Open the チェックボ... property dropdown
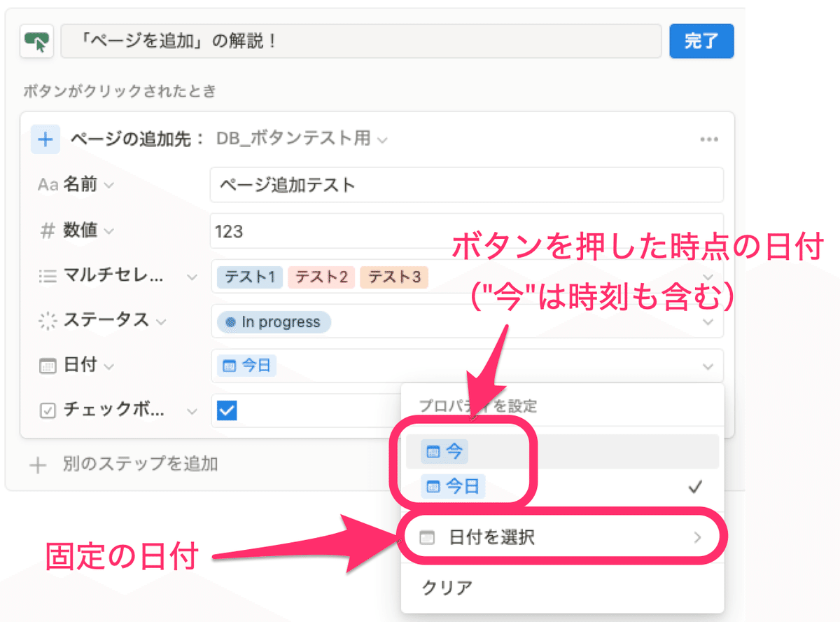The width and height of the screenshot is (840, 622). click(x=118, y=410)
